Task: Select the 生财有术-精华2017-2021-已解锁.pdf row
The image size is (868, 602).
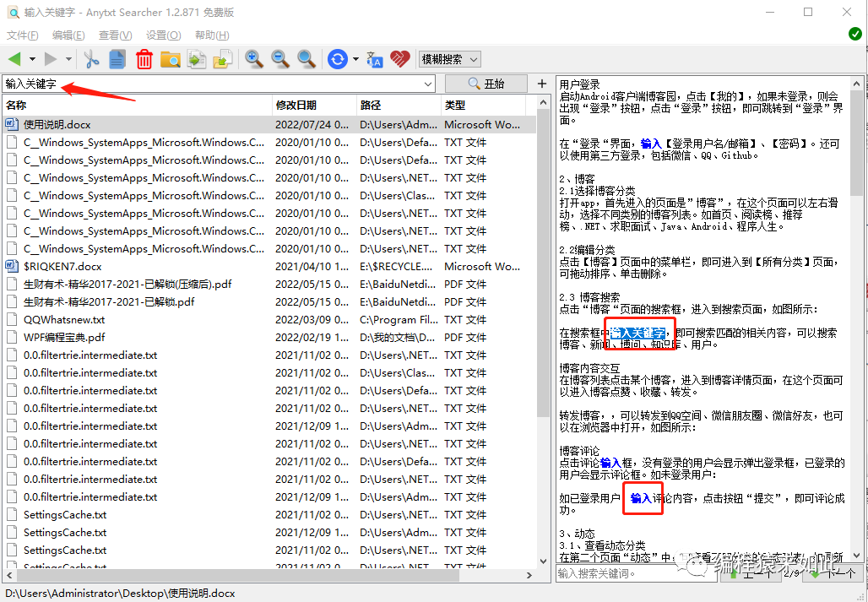Action: coord(269,301)
